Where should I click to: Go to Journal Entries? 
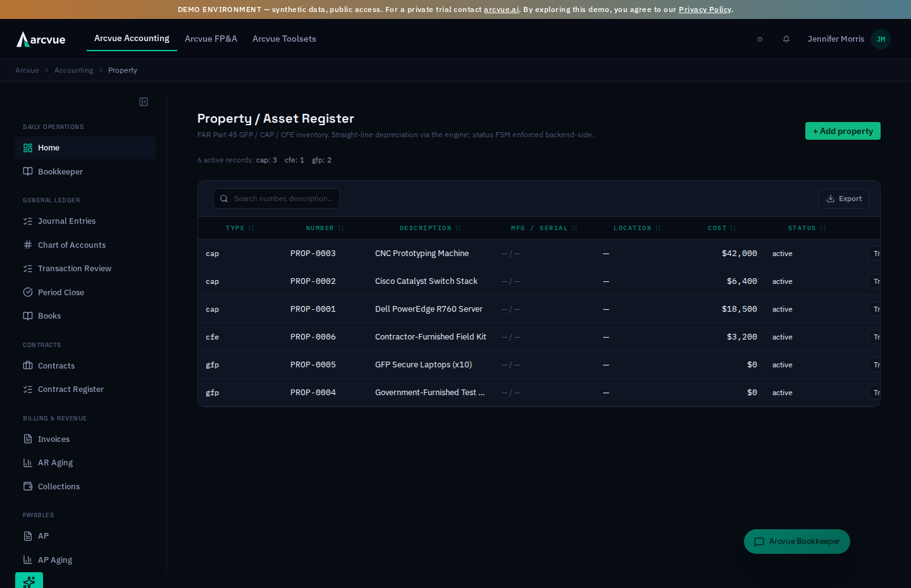coord(85,221)
